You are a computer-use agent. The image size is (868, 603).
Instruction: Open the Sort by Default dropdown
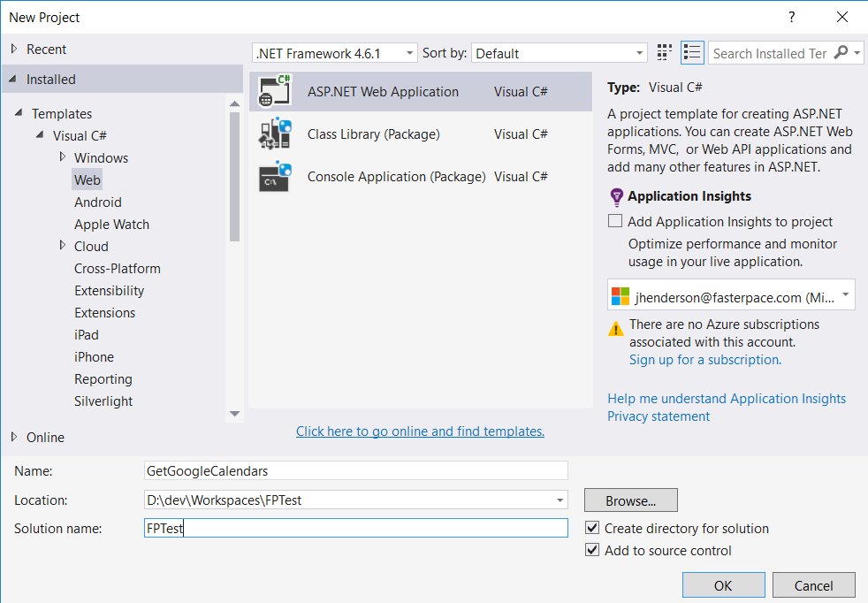tap(560, 53)
